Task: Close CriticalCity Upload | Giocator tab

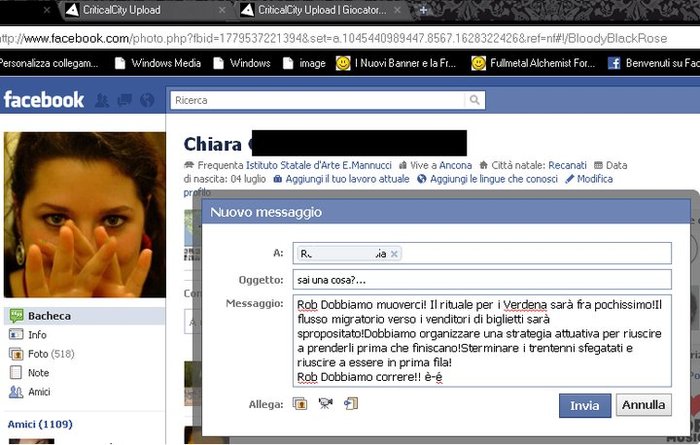Action: pos(397,10)
